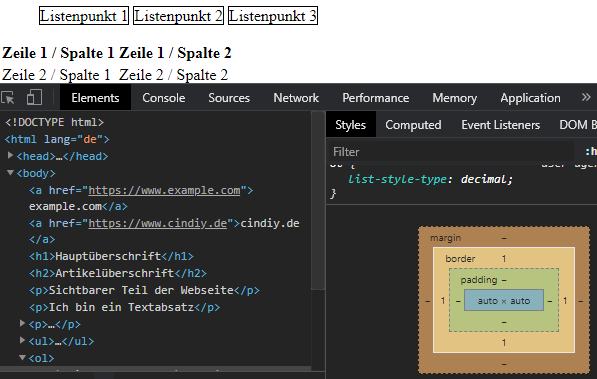The height and width of the screenshot is (379, 597).
Task: Click table header Zeile 1 / Spalte 1
Action: (x=58, y=53)
